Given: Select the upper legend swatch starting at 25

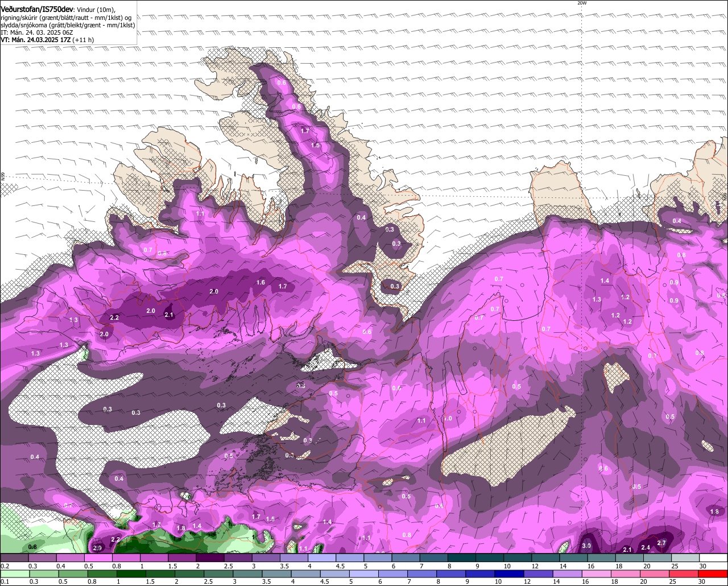Looking at the screenshot, I should click(x=686, y=558).
